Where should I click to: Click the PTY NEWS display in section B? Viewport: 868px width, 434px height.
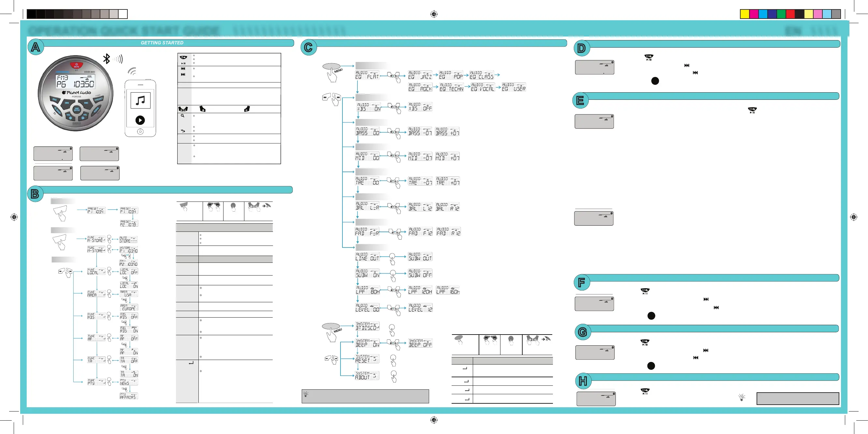click(x=129, y=382)
